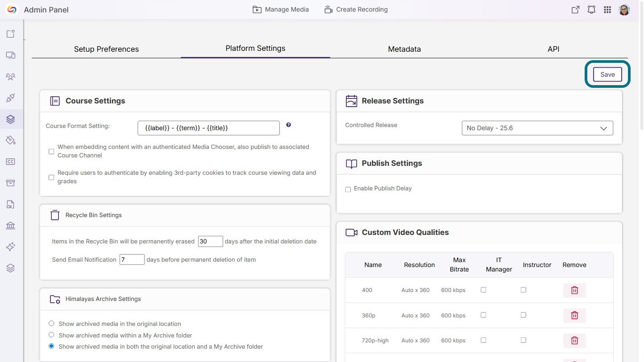Open the sparkle AI sidebar icon

11,247
